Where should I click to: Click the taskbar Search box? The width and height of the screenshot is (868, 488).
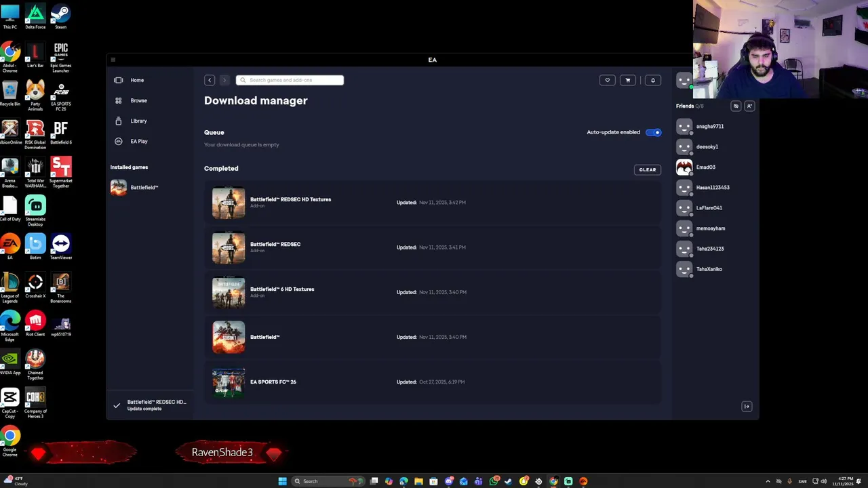[x=329, y=481]
